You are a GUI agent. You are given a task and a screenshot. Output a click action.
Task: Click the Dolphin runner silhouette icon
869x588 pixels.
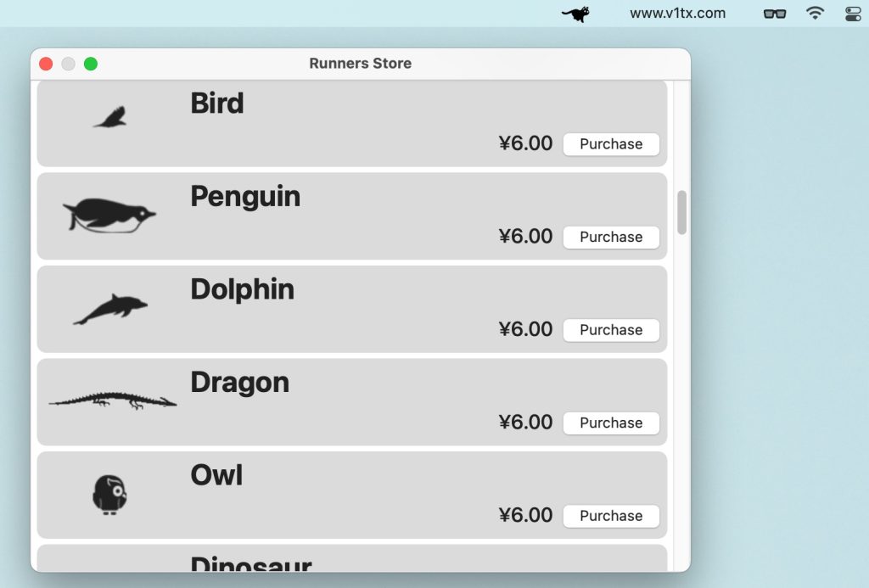click(x=110, y=309)
